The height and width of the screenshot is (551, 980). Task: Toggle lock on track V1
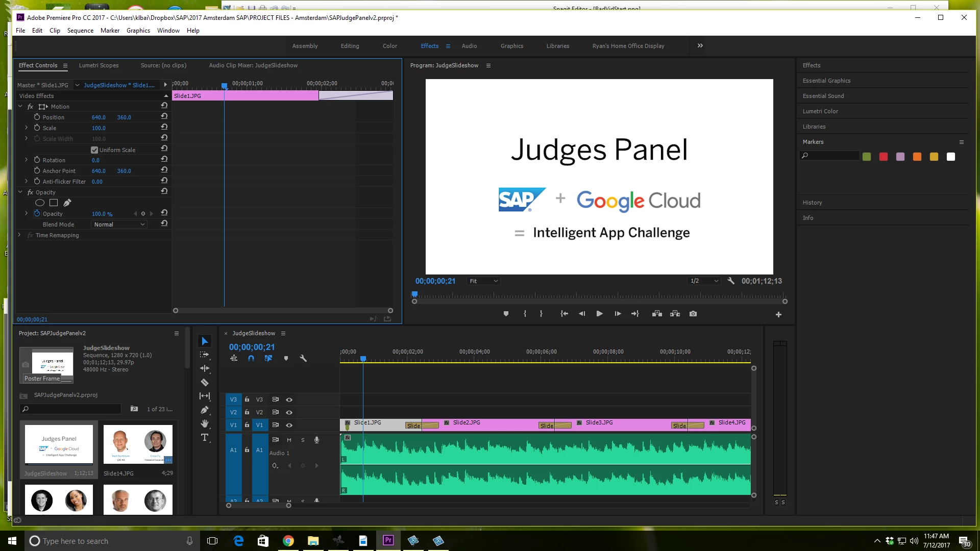(247, 425)
